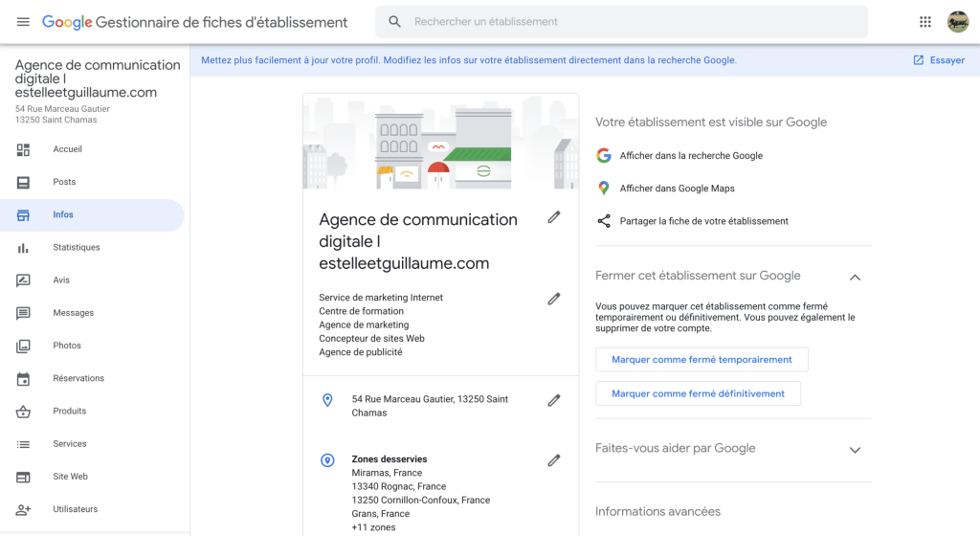980x536 pixels.
Task: Edit business categories with pencil icon
Action: 554,300
